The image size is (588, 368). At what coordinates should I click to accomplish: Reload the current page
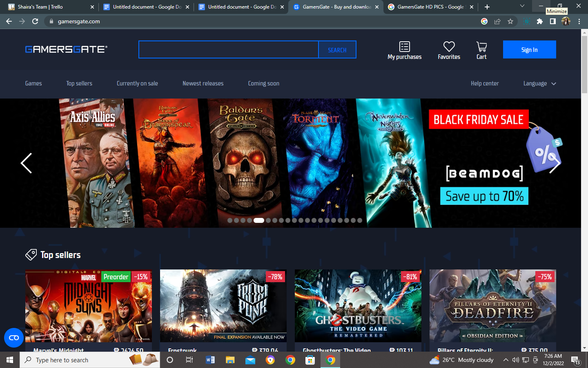point(35,21)
